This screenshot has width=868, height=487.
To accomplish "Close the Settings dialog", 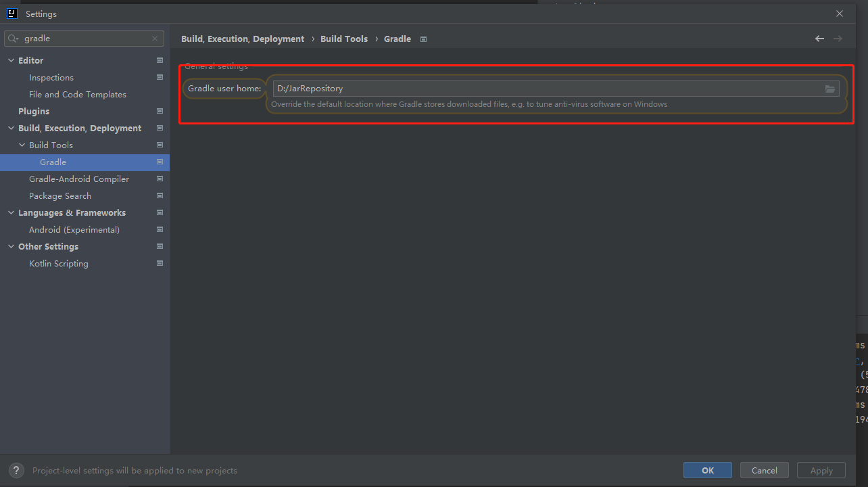I will click(840, 14).
